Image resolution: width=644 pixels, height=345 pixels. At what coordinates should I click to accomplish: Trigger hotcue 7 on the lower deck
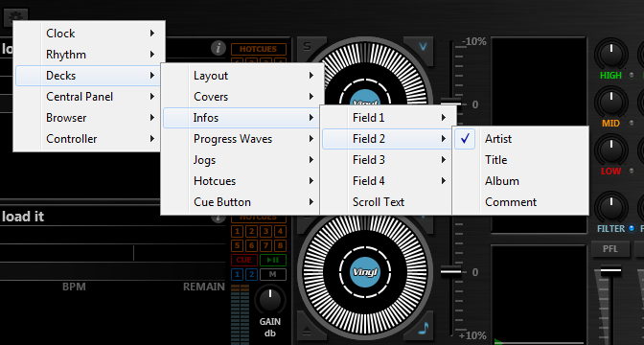[265, 245]
